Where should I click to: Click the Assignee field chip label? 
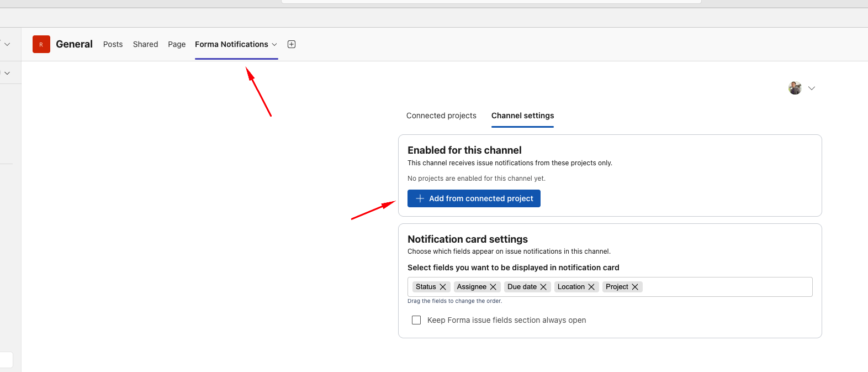(x=472, y=287)
